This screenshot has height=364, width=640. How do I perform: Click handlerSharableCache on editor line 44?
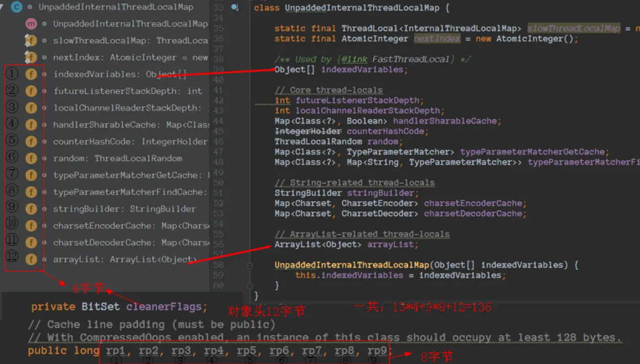[x=445, y=121]
